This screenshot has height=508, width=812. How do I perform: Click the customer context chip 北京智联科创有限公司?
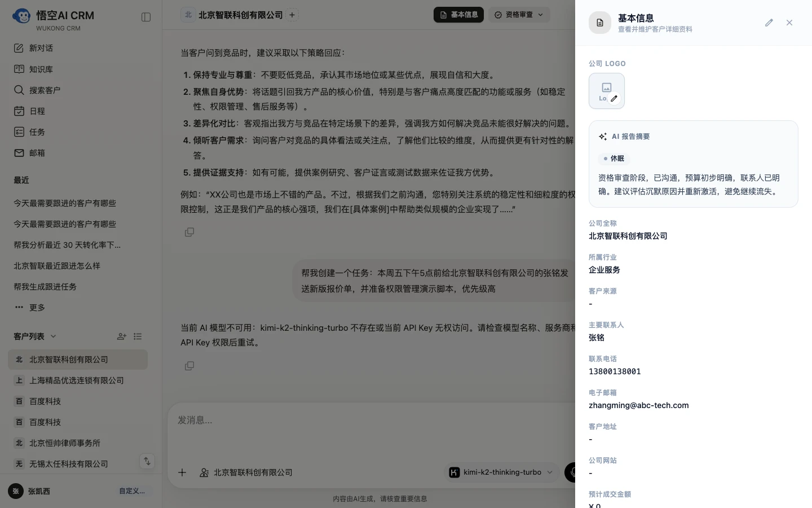246,472
